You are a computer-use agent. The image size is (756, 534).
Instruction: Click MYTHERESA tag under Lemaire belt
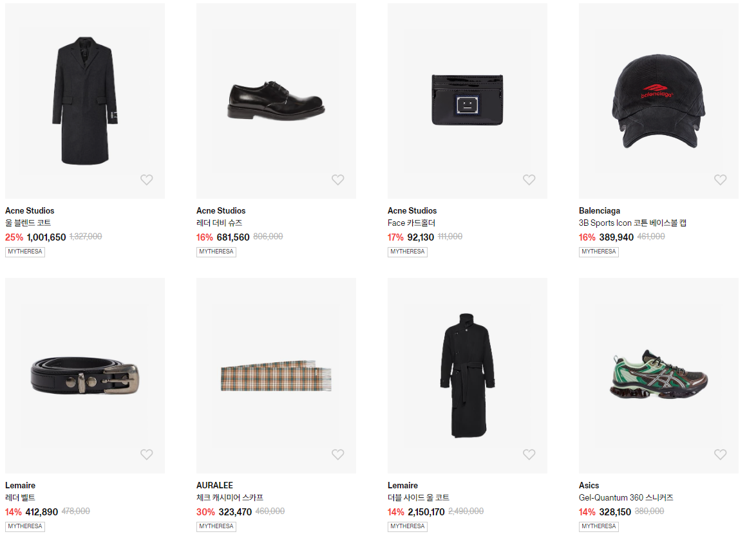pos(25,526)
